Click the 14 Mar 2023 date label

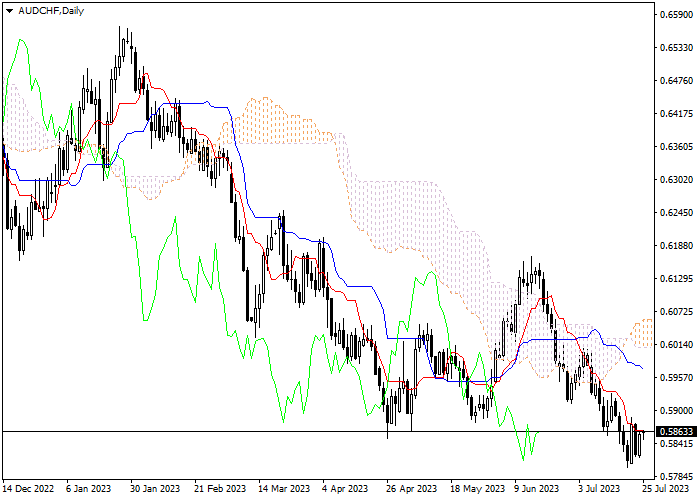coord(284,489)
